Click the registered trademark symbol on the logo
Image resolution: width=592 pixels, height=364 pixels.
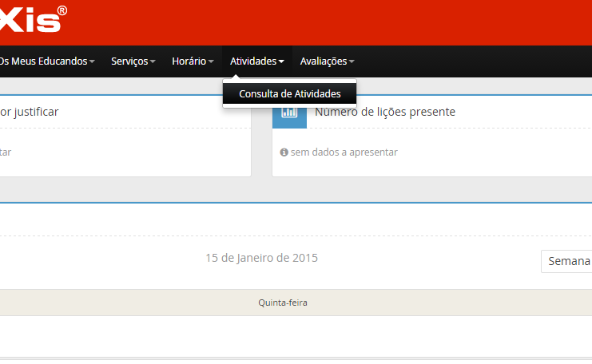[62, 11]
